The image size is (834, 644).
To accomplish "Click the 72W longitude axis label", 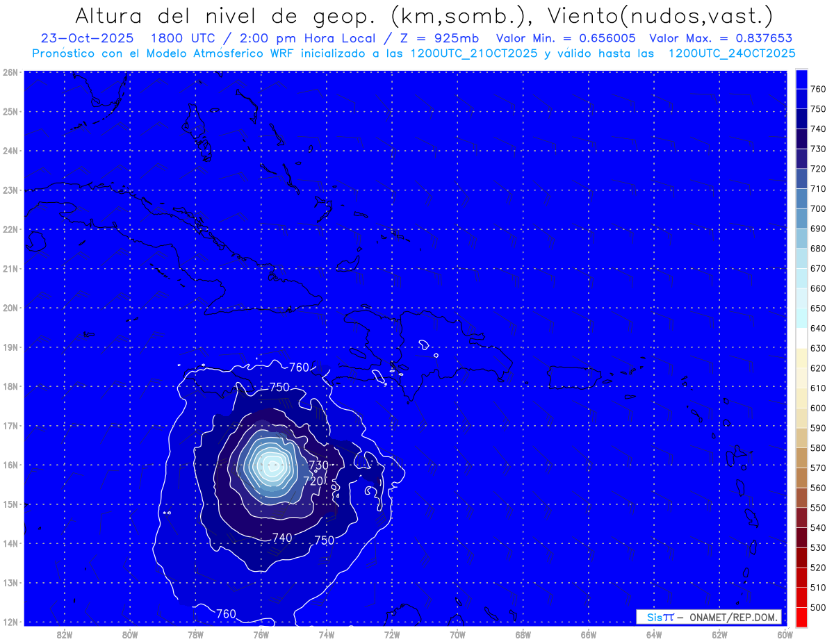I will (x=392, y=635).
